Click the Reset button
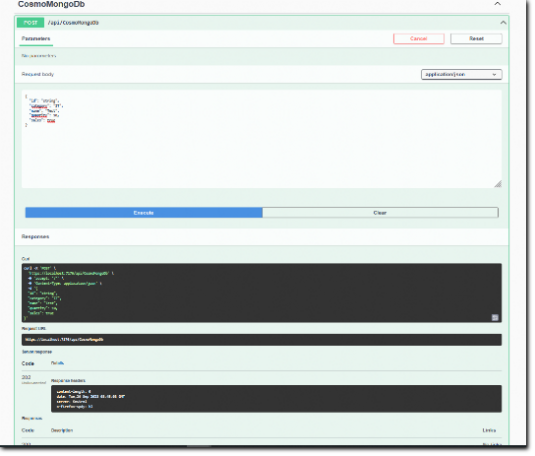Viewport: 535px width, 456px height. [x=476, y=39]
